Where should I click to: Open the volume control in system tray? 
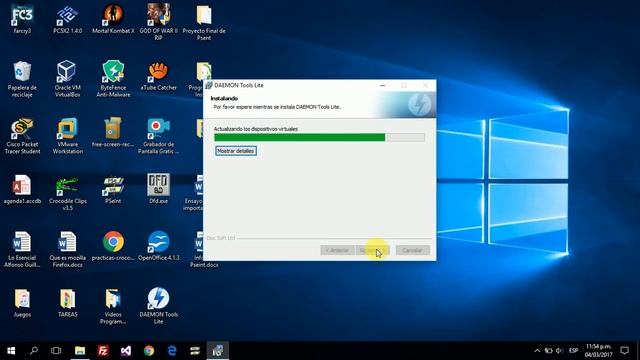(560, 351)
